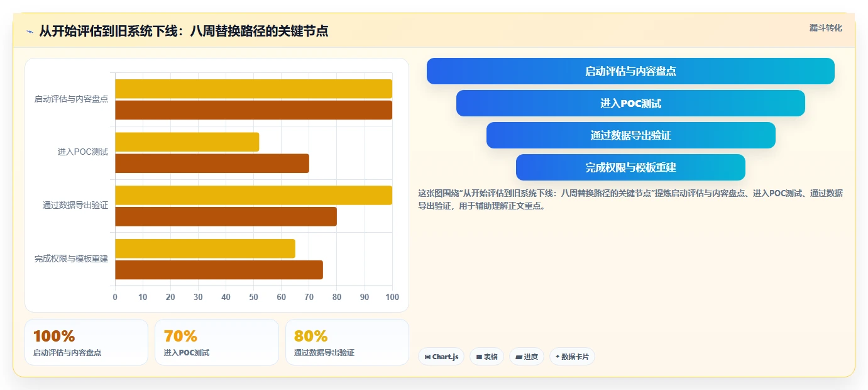Click brown bar for 进入POC测试

pyautogui.click(x=212, y=164)
